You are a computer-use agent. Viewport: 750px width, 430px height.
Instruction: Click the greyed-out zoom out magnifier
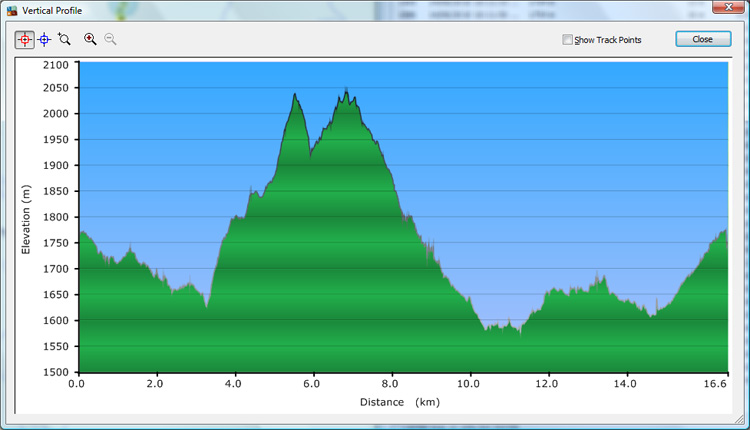(110, 39)
